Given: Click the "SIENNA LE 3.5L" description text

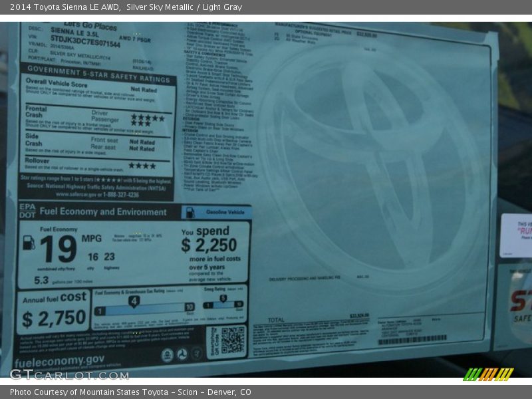Looking at the screenshot, I should click(x=75, y=32).
